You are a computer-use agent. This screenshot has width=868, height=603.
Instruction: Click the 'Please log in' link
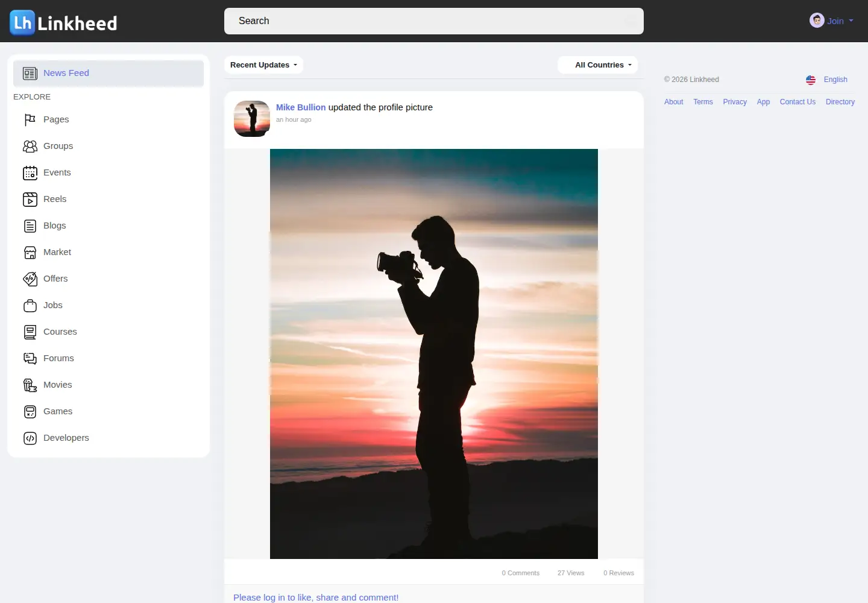(316, 598)
